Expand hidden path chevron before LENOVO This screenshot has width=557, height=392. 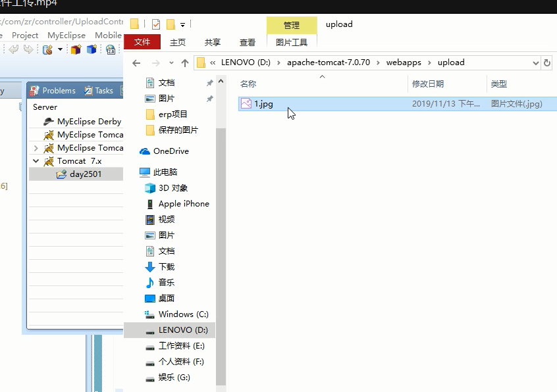pos(213,62)
